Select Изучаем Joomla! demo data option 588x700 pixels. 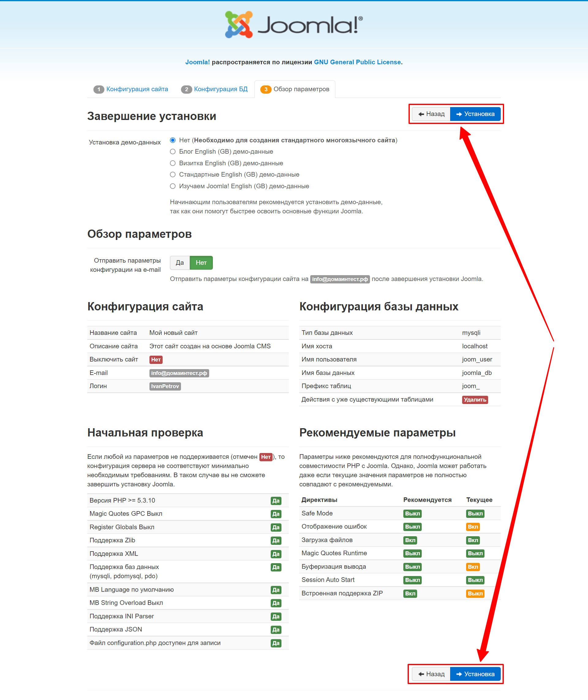pyautogui.click(x=173, y=186)
